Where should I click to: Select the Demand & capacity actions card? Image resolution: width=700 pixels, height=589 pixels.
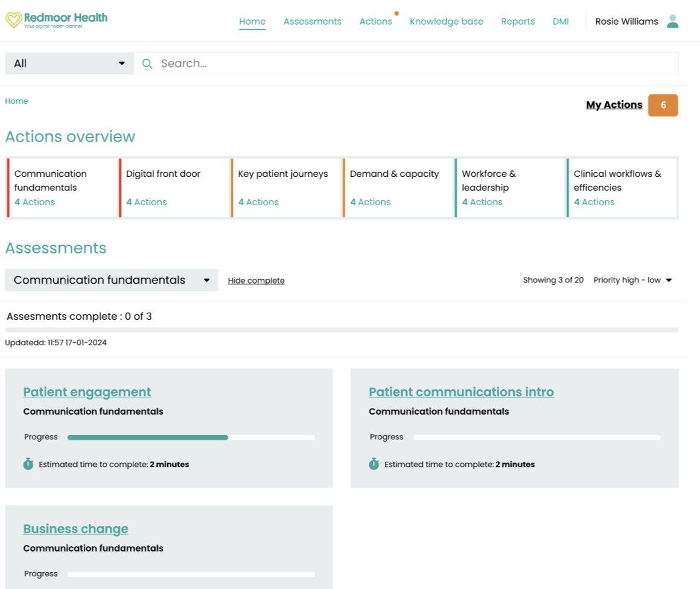[398, 188]
